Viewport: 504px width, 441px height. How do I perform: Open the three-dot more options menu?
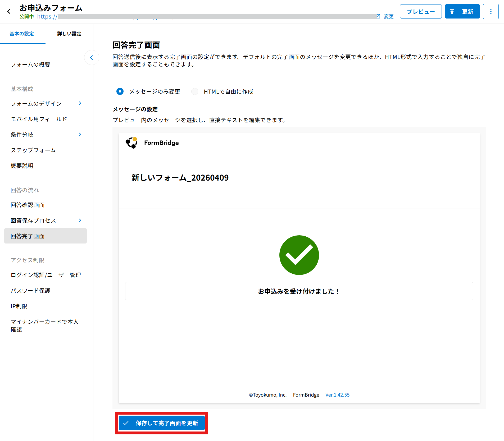[491, 12]
